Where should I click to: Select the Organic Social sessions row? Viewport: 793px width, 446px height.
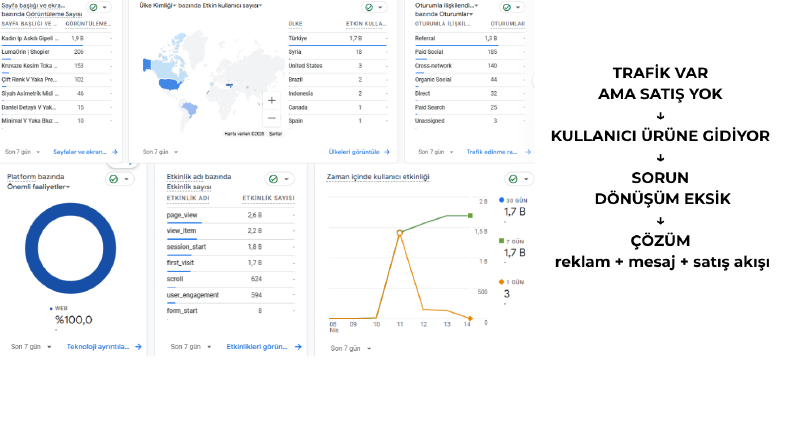point(470,79)
